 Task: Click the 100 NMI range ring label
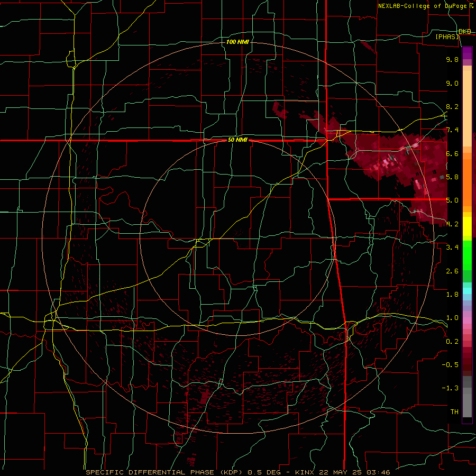coord(237,42)
